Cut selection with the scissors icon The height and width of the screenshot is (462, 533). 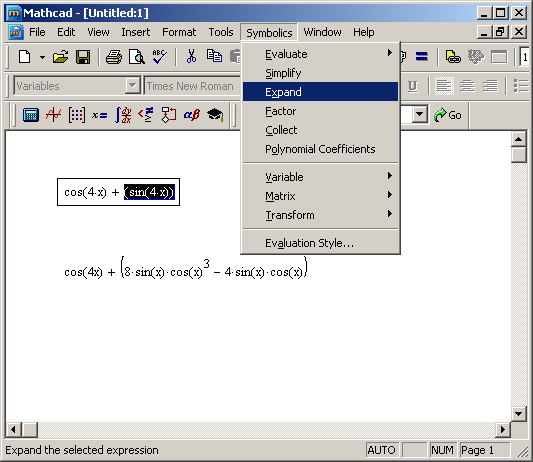[x=191, y=57]
